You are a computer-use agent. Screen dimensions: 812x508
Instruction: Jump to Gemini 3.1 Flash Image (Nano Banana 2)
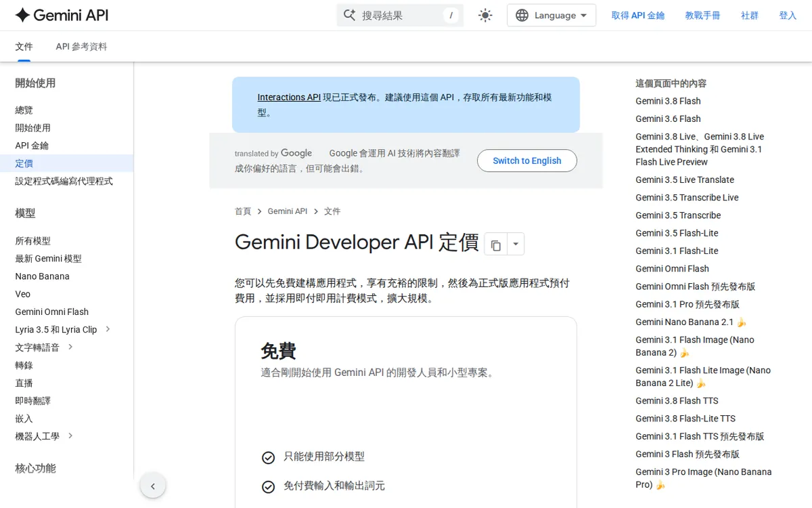click(695, 346)
